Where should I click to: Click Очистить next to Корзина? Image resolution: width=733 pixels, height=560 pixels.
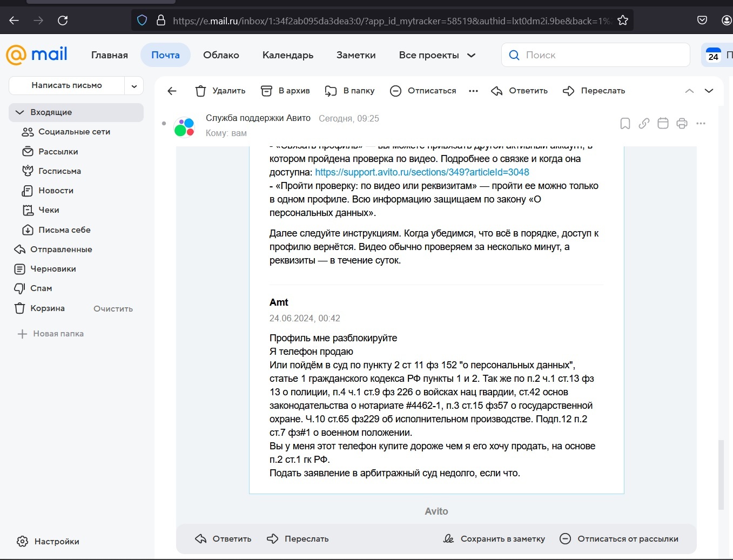click(113, 309)
